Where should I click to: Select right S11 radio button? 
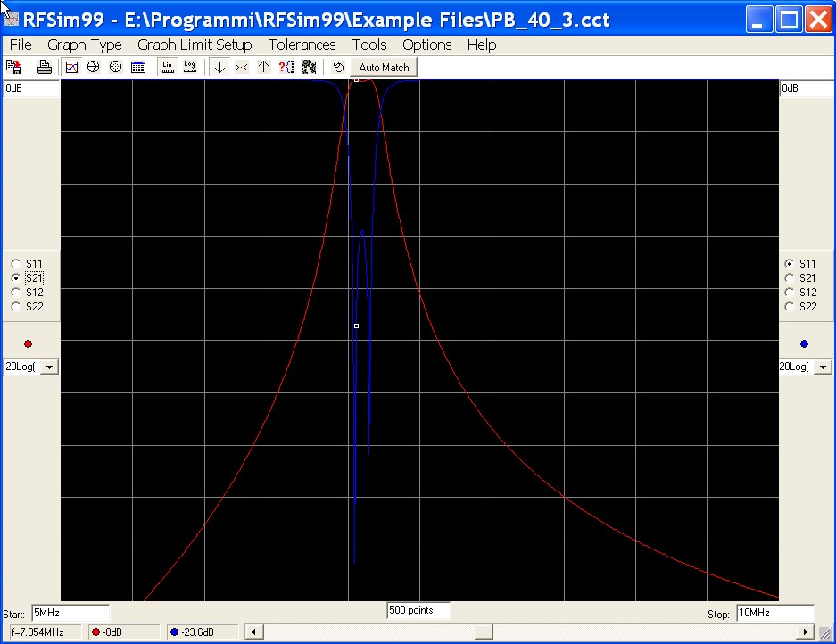coord(789,264)
